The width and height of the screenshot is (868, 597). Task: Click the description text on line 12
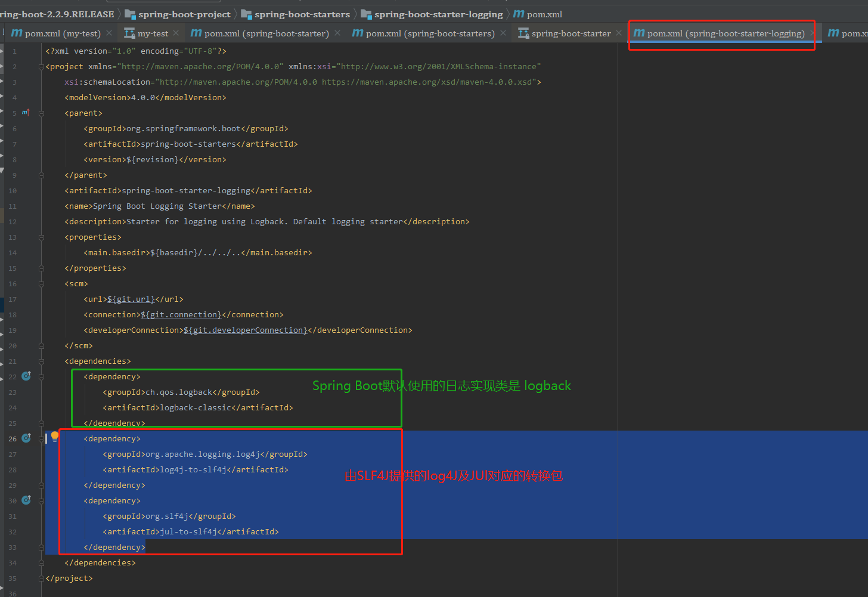265,221
